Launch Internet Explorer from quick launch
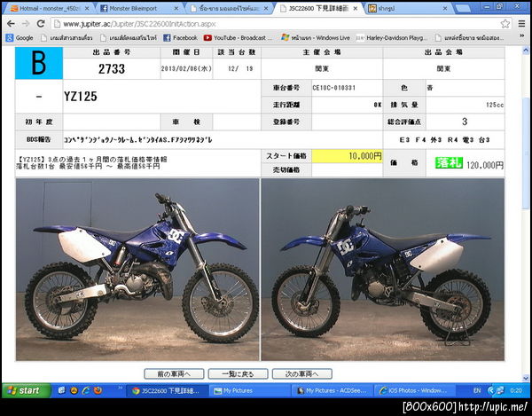 point(86,390)
